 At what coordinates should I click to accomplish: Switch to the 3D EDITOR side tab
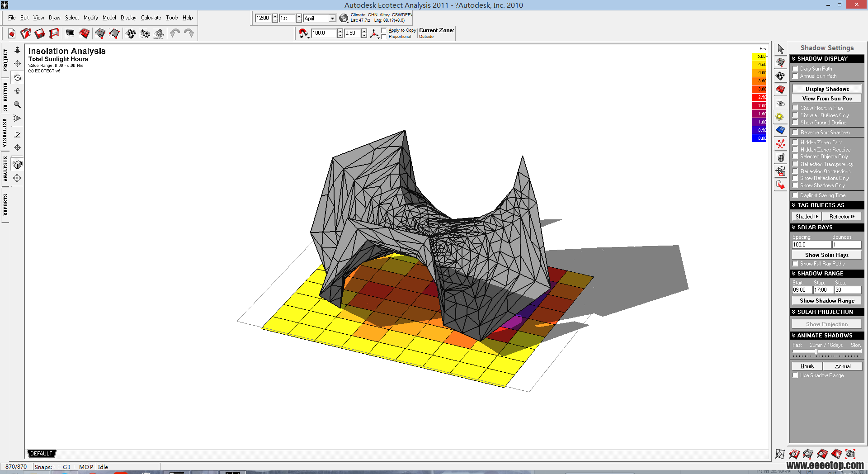click(x=5, y=96)
